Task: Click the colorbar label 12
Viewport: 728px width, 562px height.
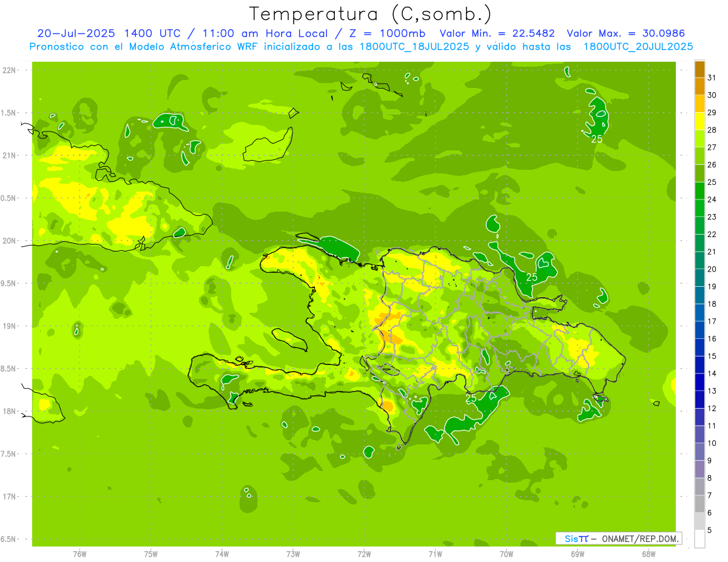Action: click(712, 408)
